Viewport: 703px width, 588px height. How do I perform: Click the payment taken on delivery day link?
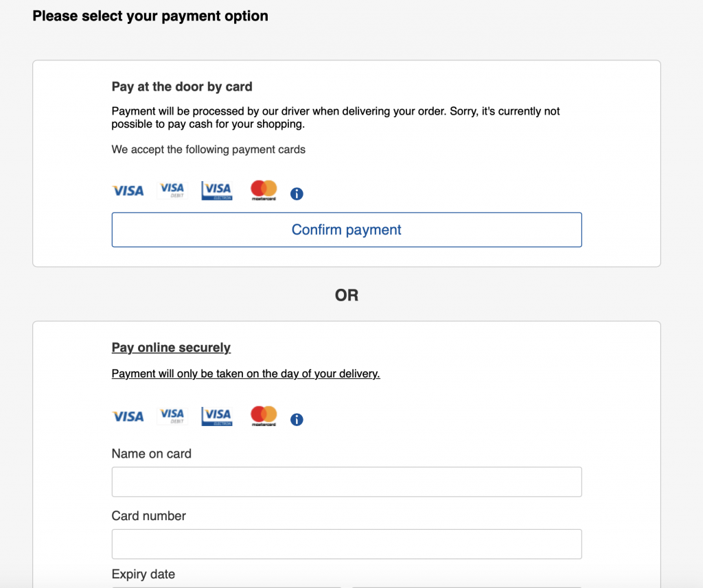tap(246, 374)
